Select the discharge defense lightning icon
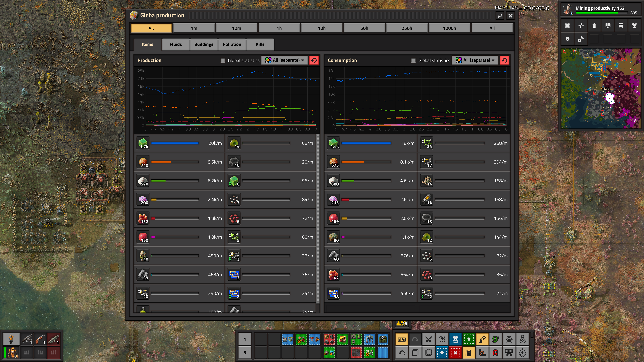 click(x=523, y=353)
